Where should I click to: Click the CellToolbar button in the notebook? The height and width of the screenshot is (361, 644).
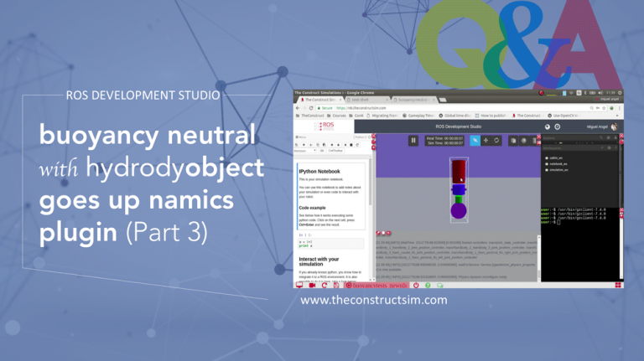(x=335, y=151)
